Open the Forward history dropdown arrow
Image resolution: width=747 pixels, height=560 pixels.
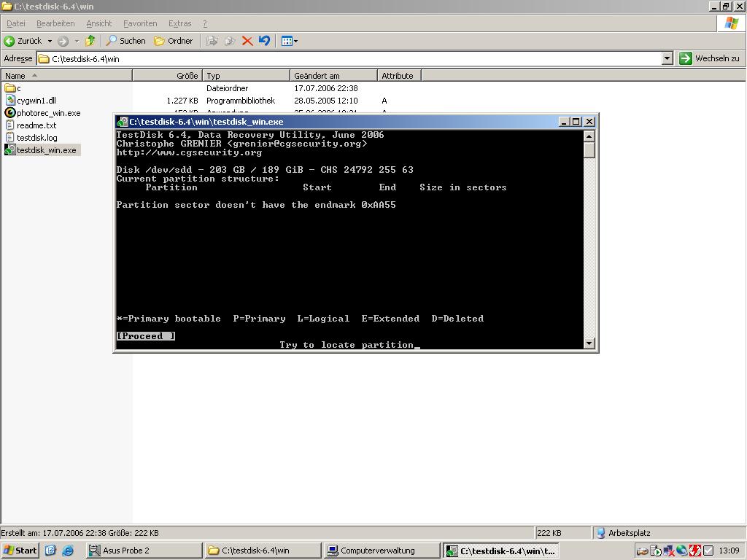(x=77, y=42)
